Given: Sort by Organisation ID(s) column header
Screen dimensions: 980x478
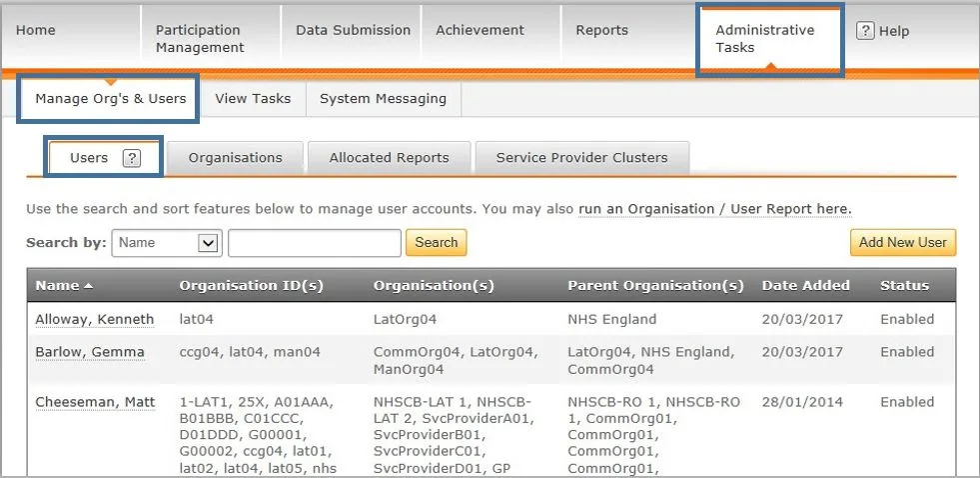Looking at the screenshot, I should tap(252, 286).
